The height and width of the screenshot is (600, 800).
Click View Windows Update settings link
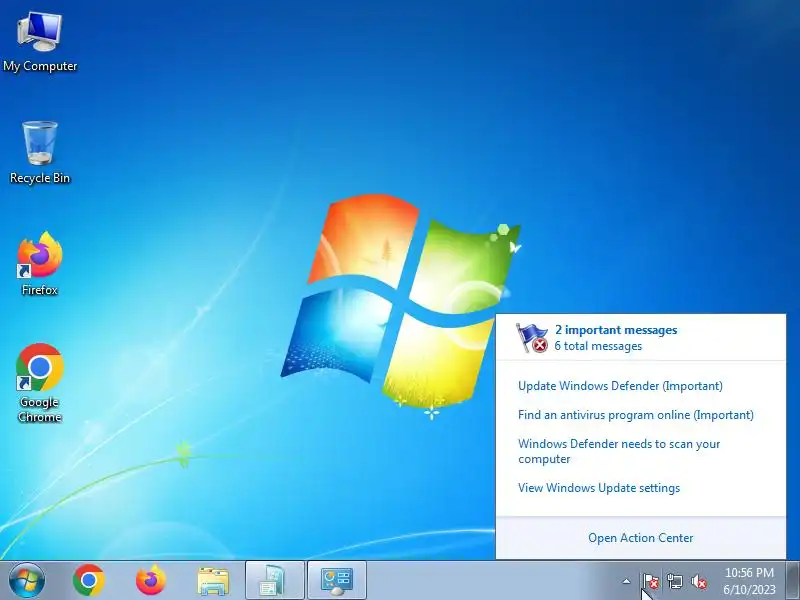pos(599,488)
